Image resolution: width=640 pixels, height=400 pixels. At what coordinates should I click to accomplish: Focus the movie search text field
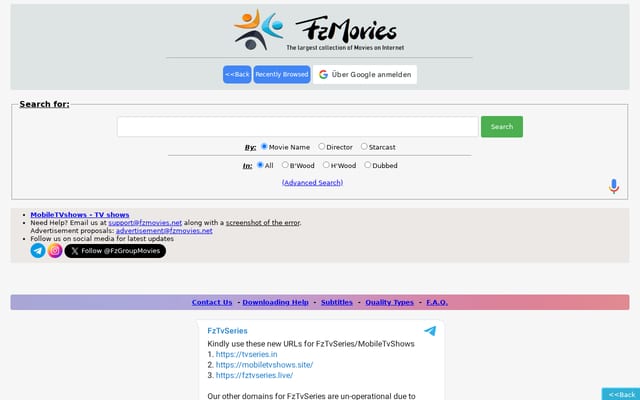pos(298,127)
